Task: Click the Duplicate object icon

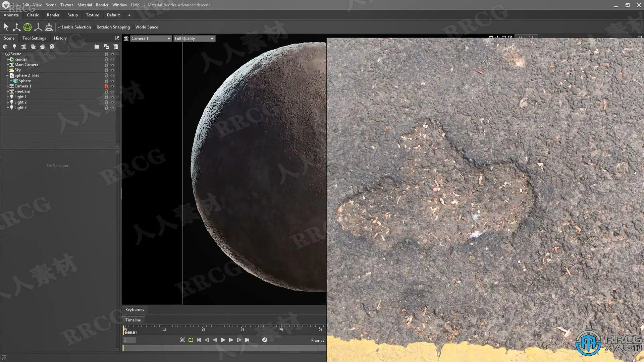Action: (x=106, y=47)
